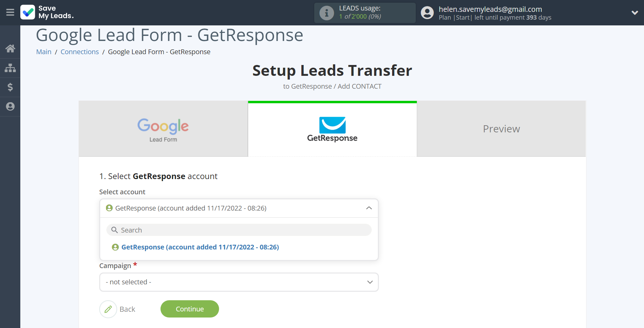
Task: Click the green Continue button
Action: point(190,309)
